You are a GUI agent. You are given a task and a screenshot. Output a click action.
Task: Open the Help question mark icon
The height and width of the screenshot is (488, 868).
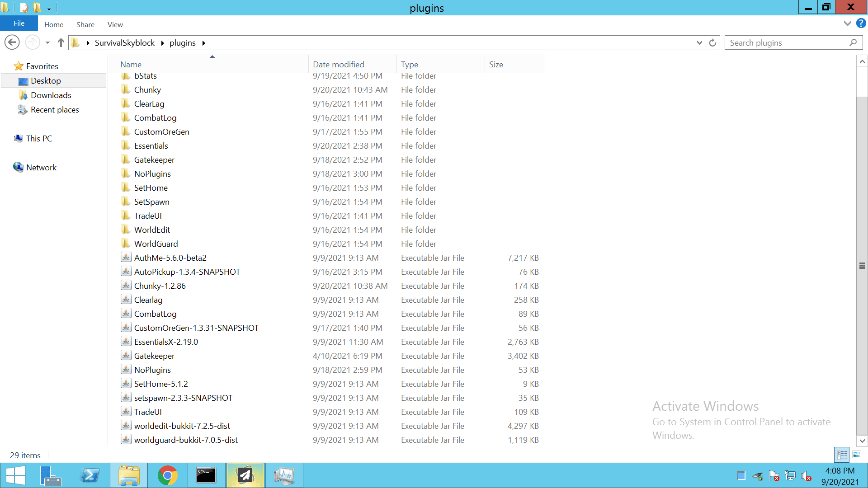pos(861,23)
